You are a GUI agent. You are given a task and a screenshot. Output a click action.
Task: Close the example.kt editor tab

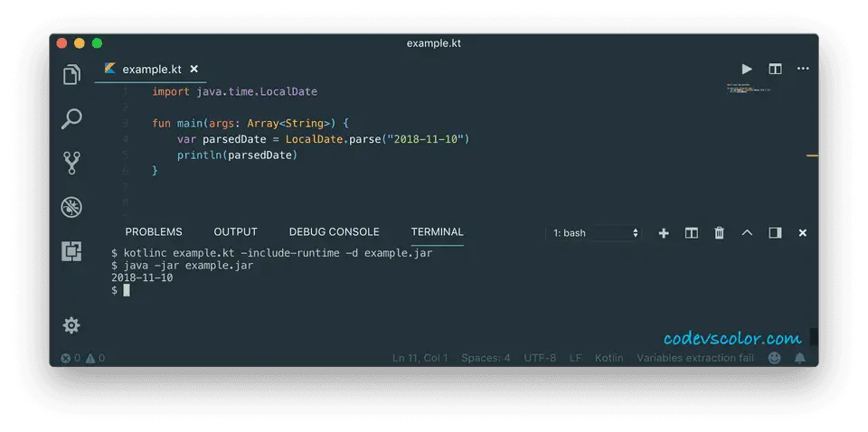click(193, 70)
